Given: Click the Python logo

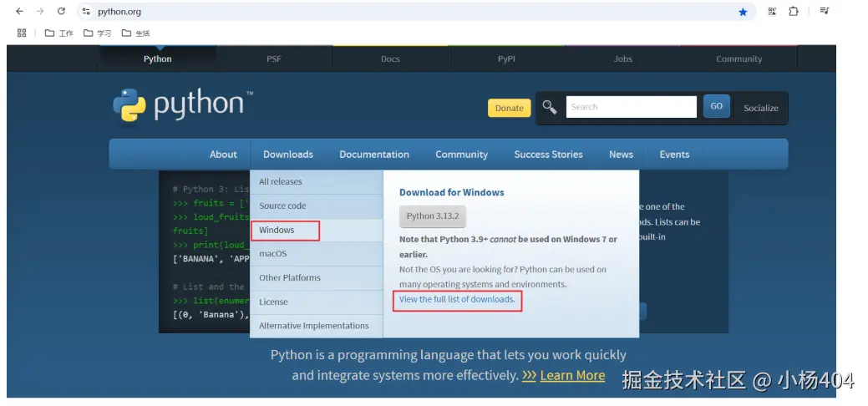Looking at the screenshot, I should tap(183, 104).
